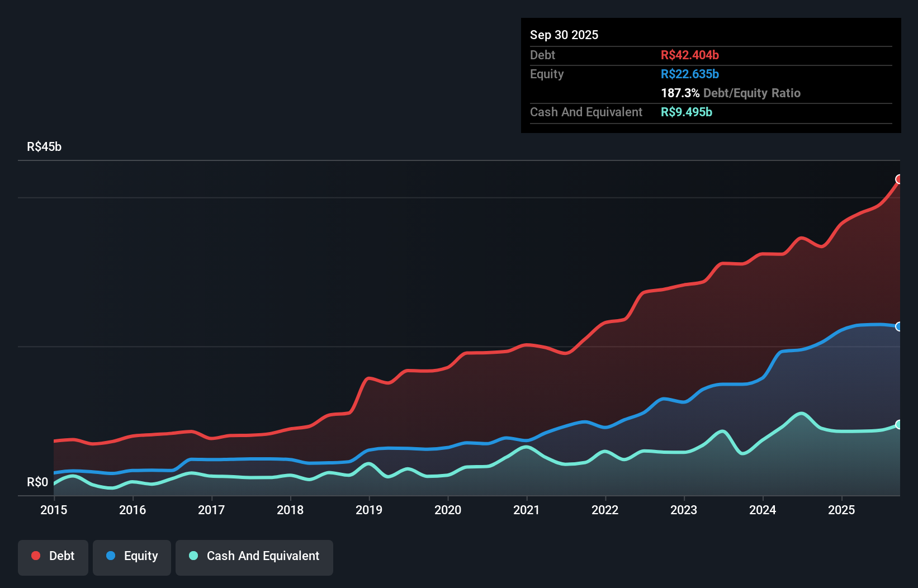918x588 pixels.
Task: Expand the Sep 30 2025 tooltip header
Action: click(564, 35)
